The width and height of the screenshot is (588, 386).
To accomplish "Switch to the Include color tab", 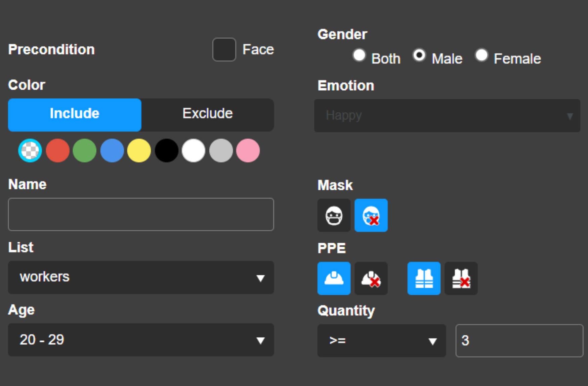I will (75, 114).
